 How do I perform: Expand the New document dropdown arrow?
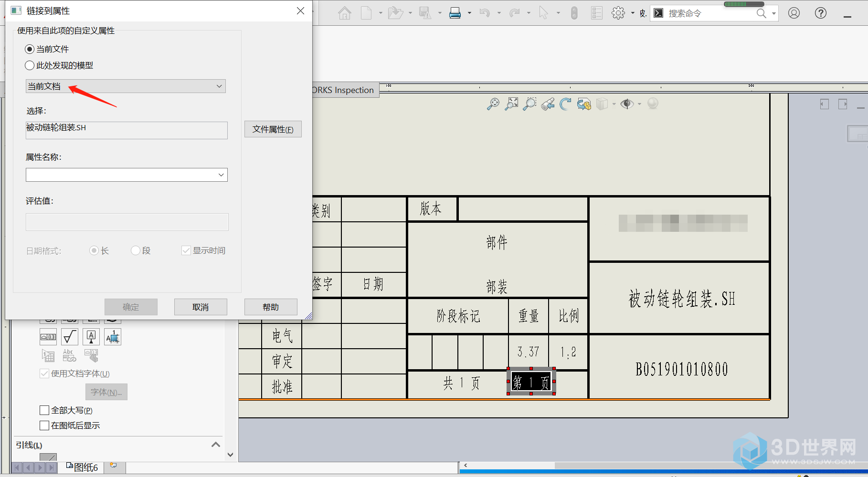click(x=381, y=13)
